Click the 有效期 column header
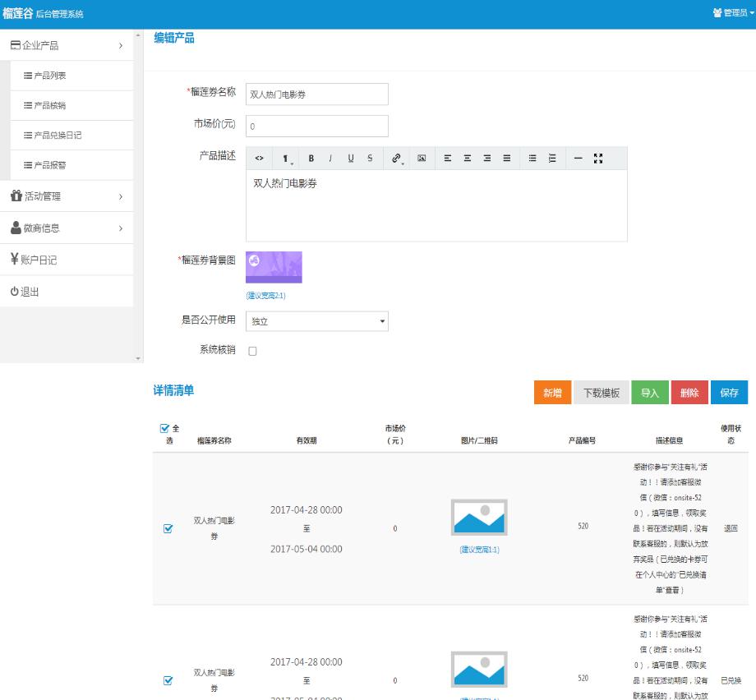This screenshot has width=756, height=700. [x=307, y=440]
